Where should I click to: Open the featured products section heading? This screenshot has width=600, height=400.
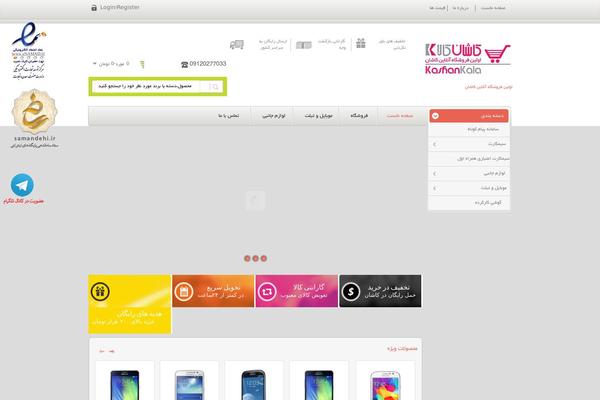click(402, 349)
